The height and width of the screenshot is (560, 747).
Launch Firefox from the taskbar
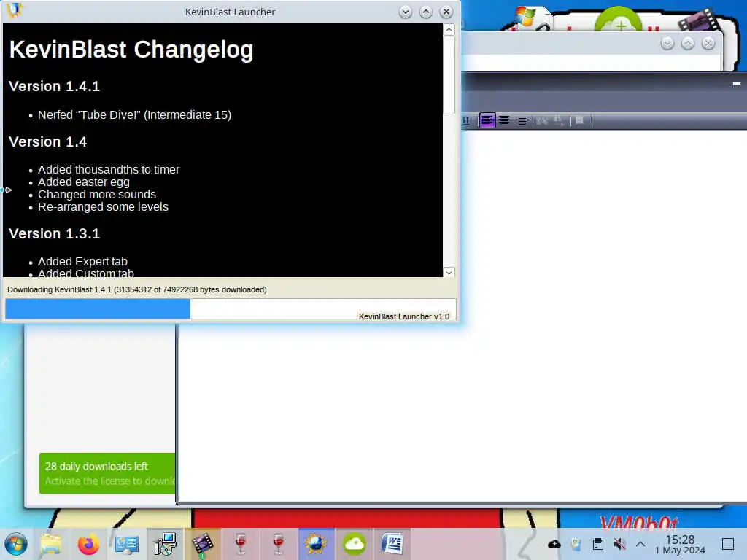click(x=88, y=544)
